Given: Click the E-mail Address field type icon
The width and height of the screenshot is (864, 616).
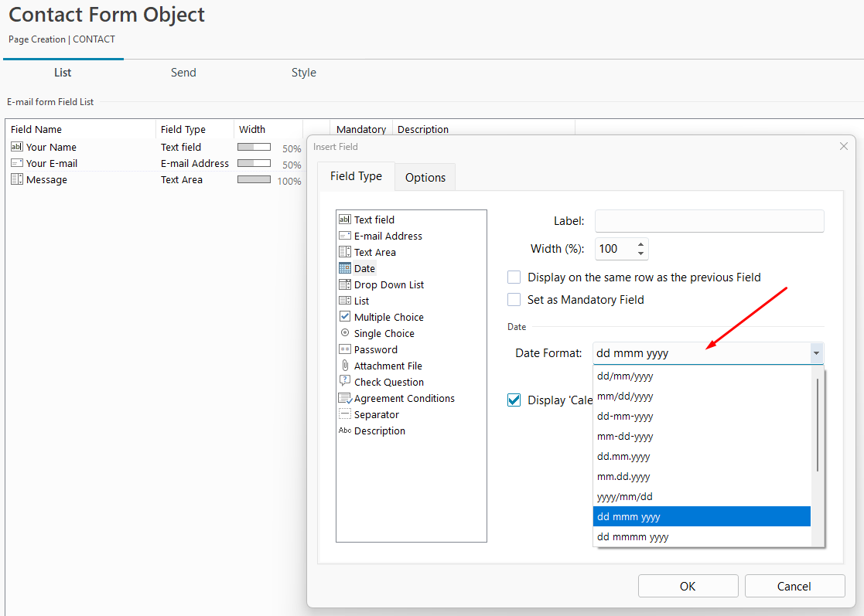Looking at the screenshot, I should (344, 236).
